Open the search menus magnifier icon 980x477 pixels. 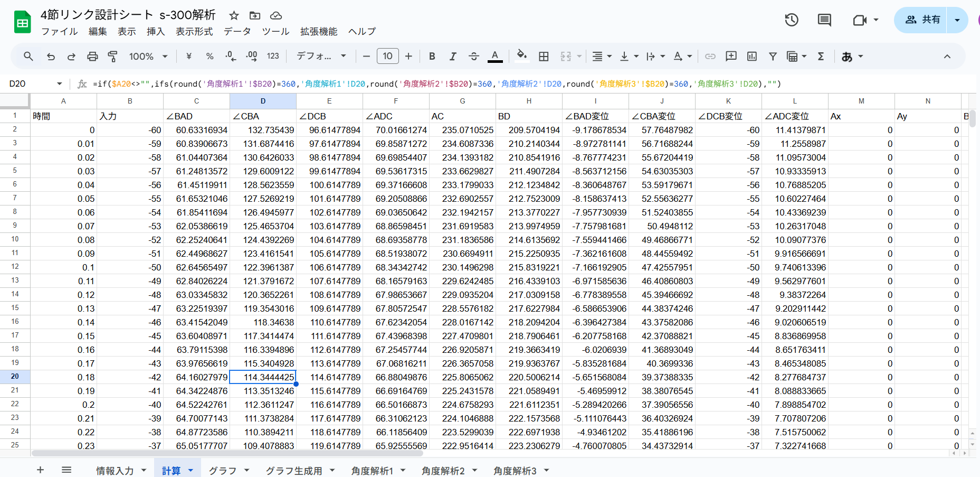click(28, 57)
